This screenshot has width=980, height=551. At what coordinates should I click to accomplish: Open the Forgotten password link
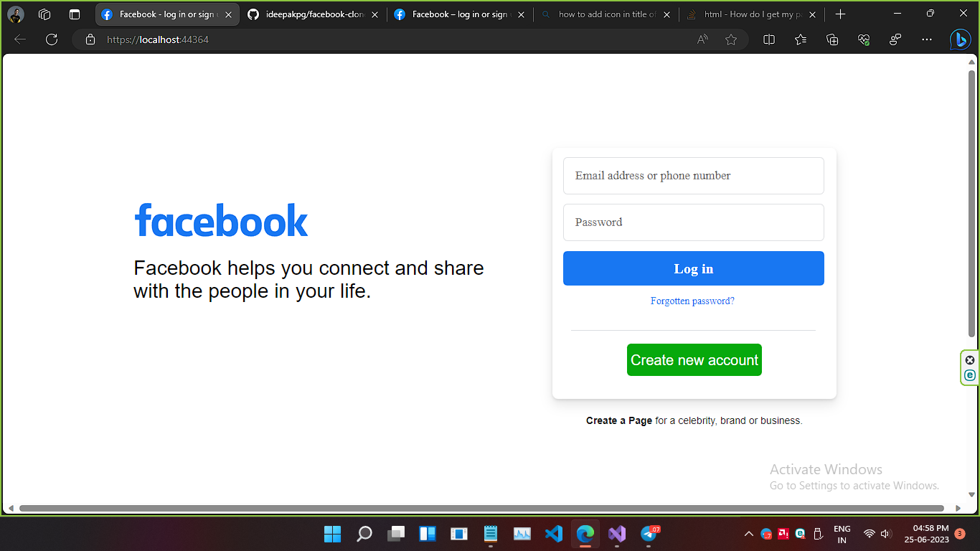pyautogui.click(x=692, y=301)
